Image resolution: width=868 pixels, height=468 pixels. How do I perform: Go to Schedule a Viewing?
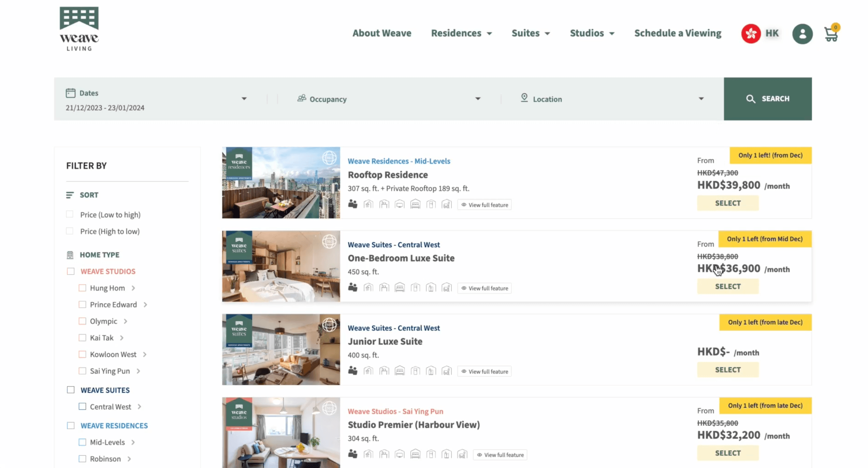tap(678, 33)
